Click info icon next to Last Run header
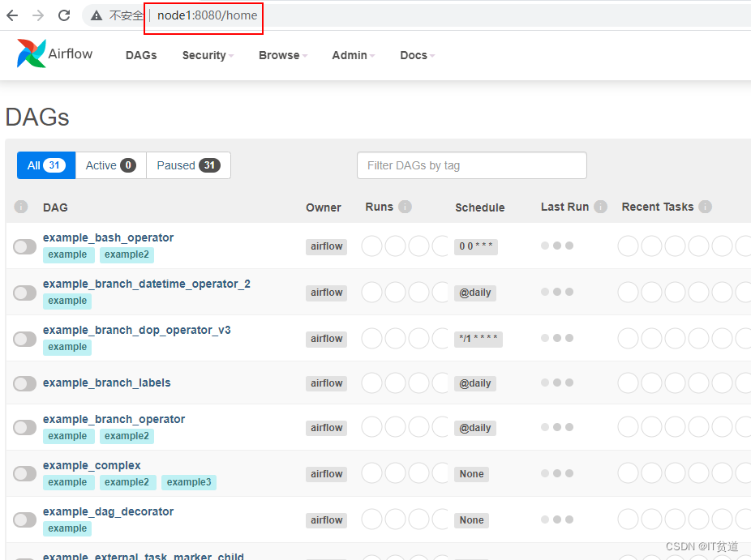The height and width of the screenshot is (560, 751). coord(601,207)
